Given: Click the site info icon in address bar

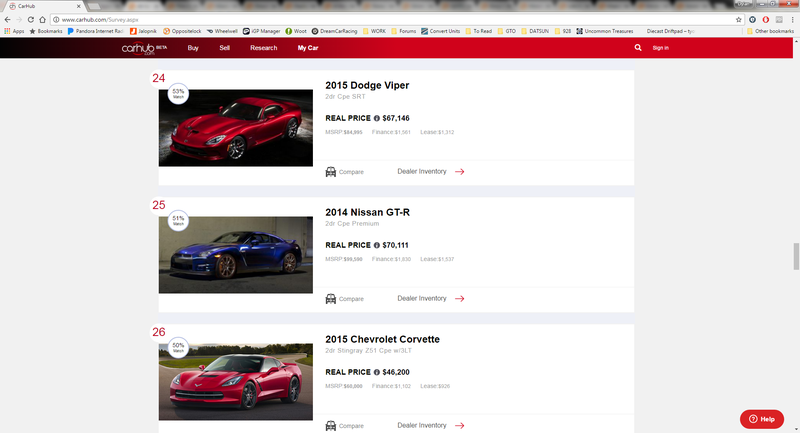Looking at the screenshot, I should point(56,19).
